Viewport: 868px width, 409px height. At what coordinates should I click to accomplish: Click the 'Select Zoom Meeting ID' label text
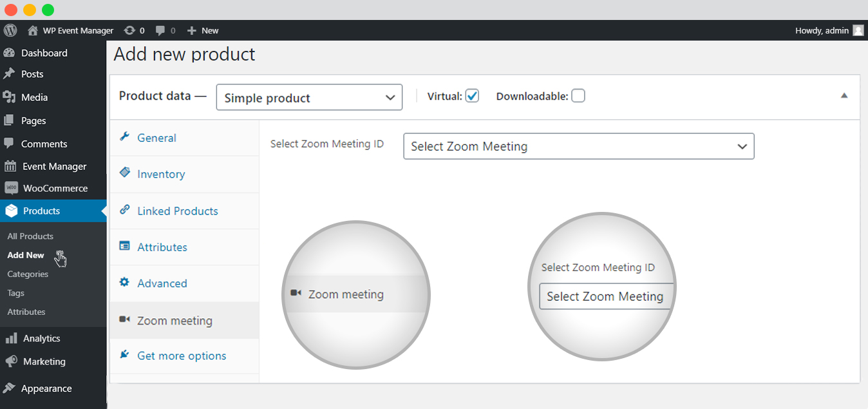[327, 144]
